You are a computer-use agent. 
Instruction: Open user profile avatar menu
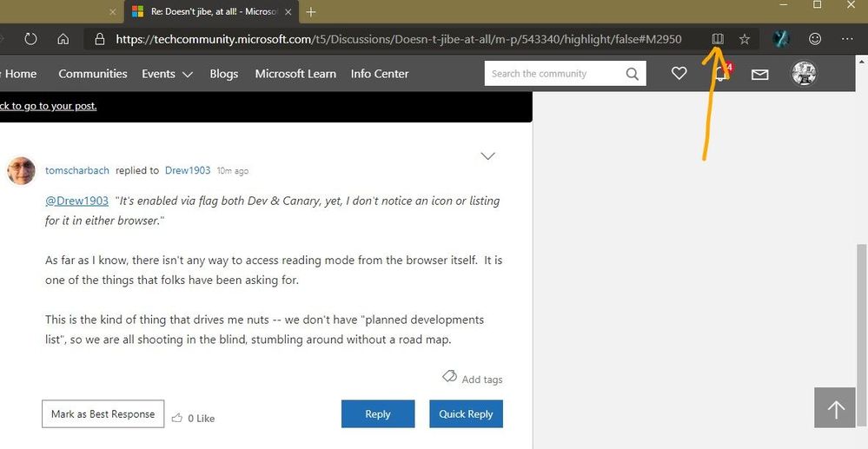click(x=804, y=73)
